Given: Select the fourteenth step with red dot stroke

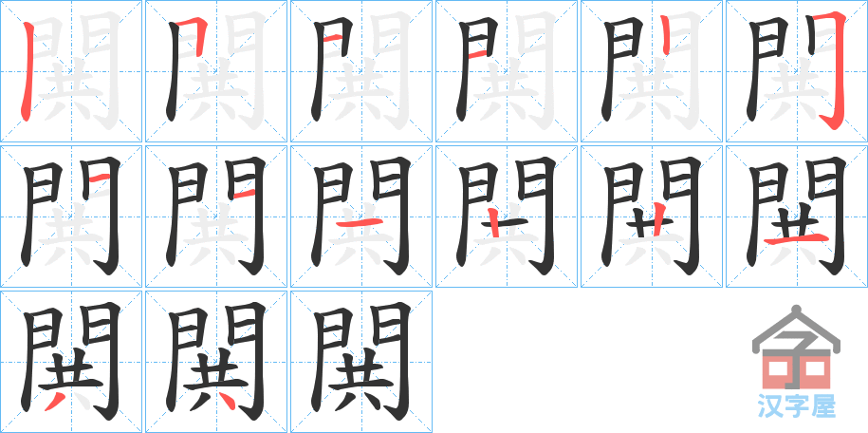Looking at the screenshot, I should 216,362.
